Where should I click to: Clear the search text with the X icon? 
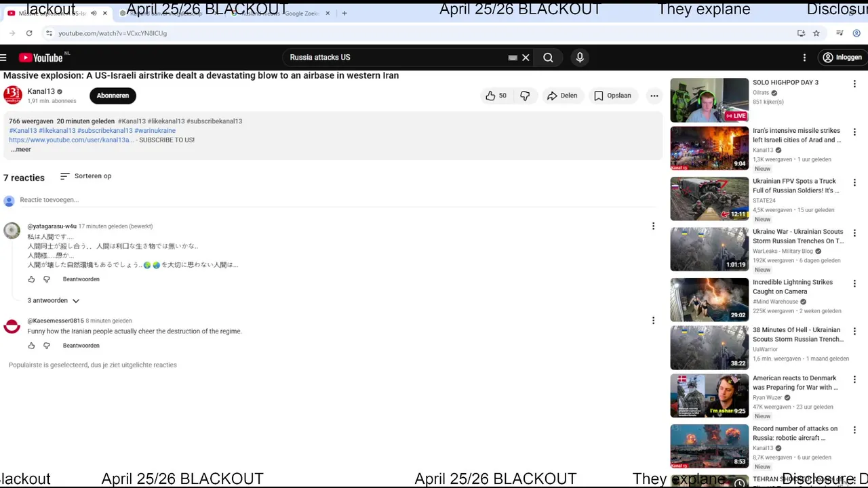(x=526, y=58)
